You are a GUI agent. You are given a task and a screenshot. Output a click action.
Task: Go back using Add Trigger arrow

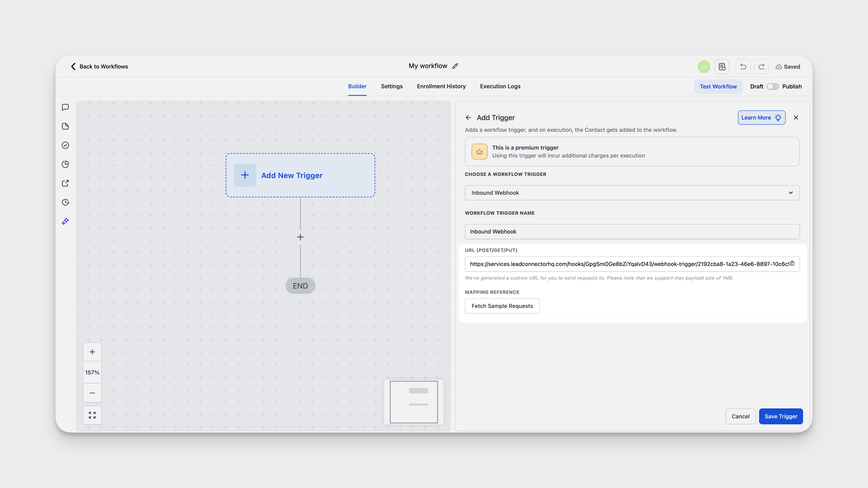click(x=468, y=118)
